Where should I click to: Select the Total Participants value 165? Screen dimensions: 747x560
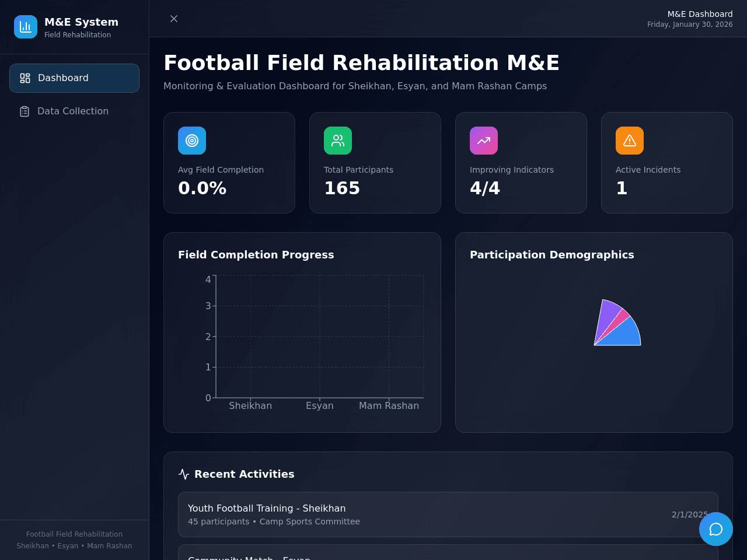coord(342,188)
